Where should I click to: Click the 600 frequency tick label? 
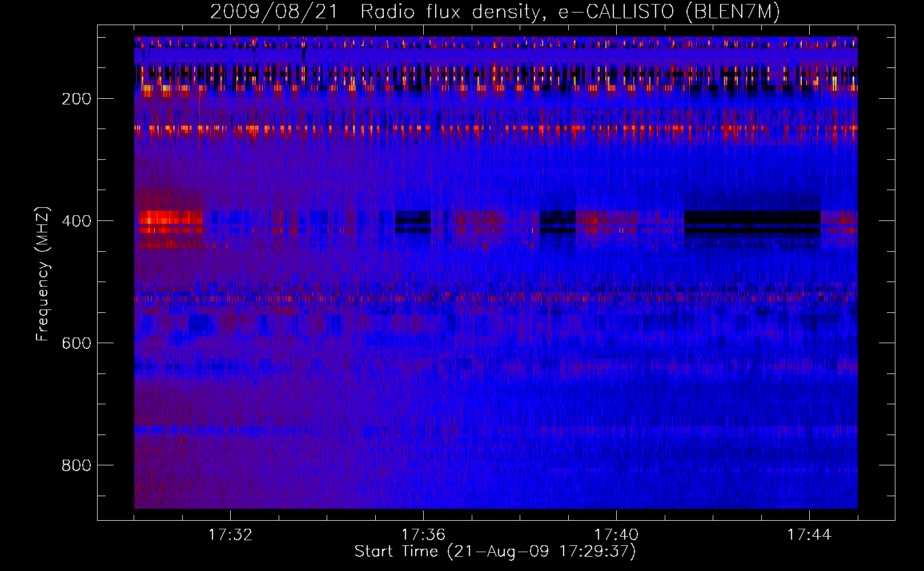coord(77,343)
